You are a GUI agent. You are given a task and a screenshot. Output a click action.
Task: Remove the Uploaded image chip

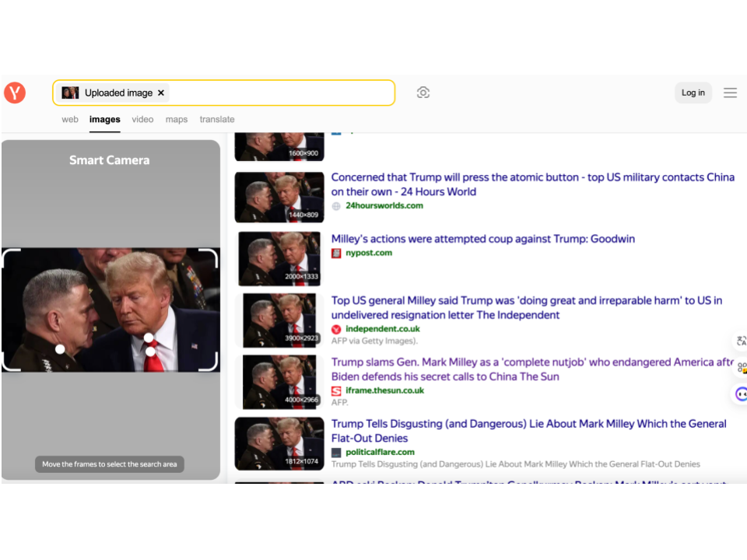[161, 93]
